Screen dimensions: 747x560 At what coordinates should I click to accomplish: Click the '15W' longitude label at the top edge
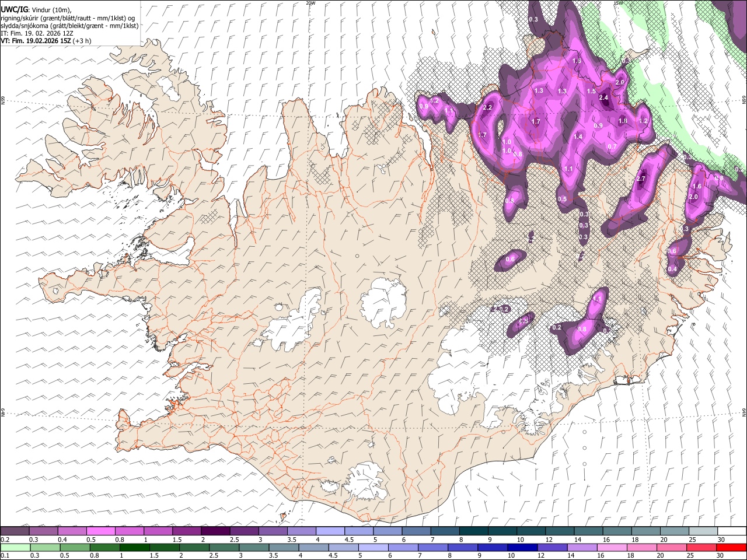[617, 3]
